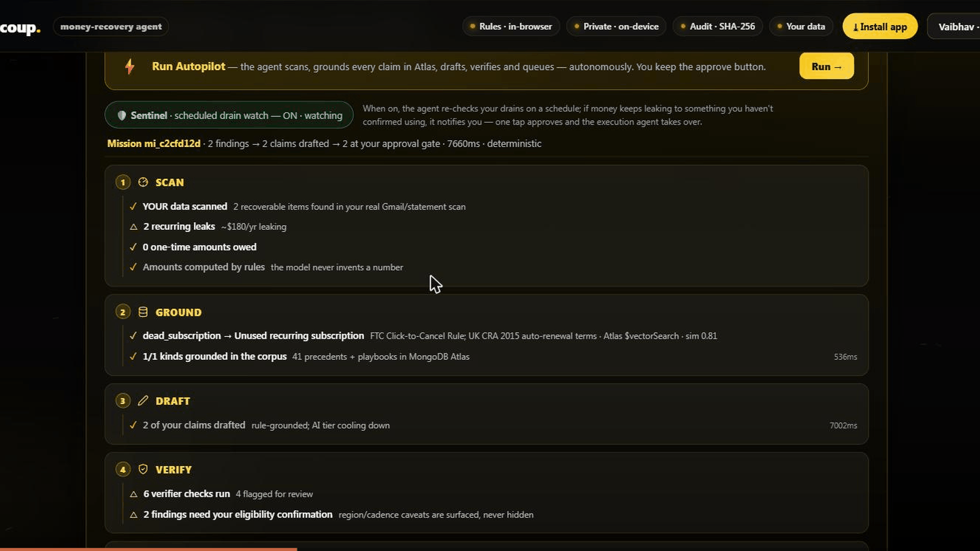Click '41 precedents + playbooks in MongoDB Atlas'

tap(381, 356)
